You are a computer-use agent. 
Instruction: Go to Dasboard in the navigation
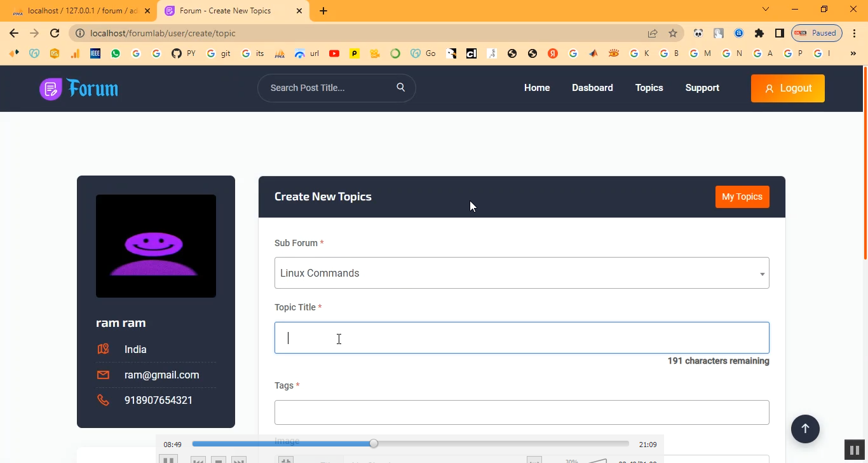point(592,88)
